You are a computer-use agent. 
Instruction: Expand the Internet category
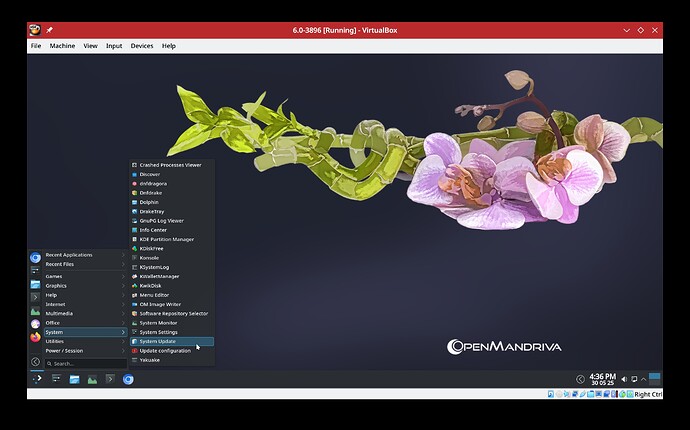click(85, 304)
